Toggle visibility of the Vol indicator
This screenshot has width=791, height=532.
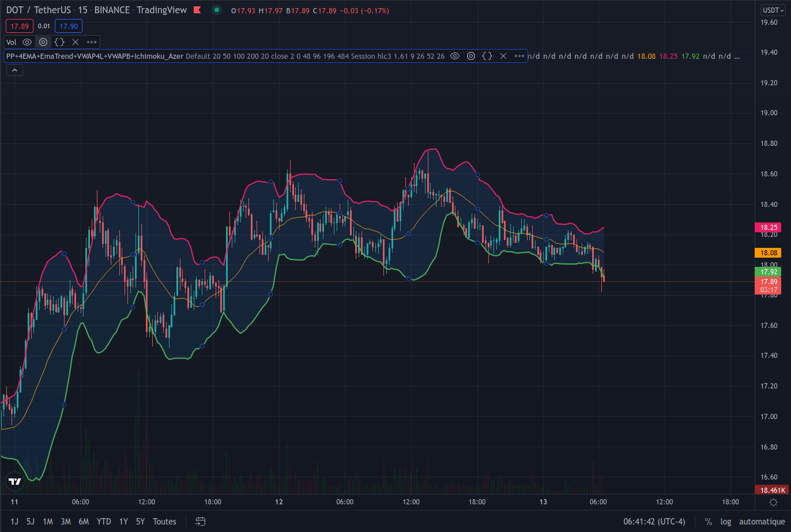pyautogui.click(x=27, y=41)
